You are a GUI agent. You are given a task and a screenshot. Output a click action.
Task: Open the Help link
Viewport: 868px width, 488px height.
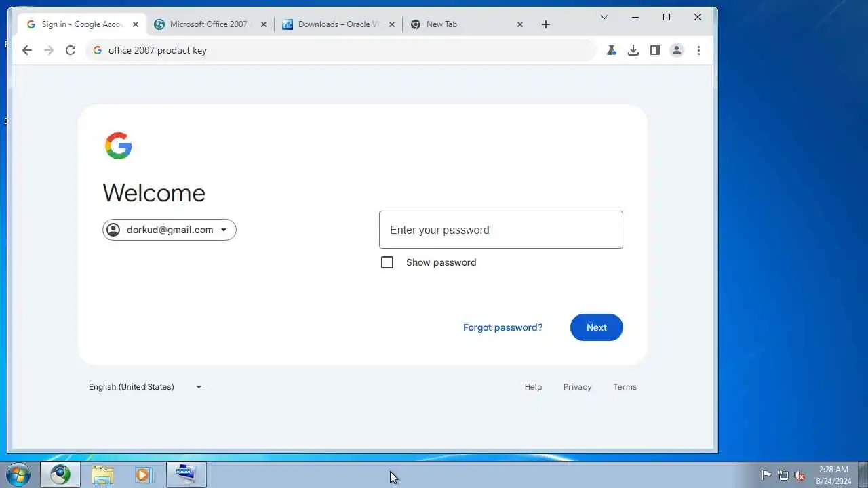tap(533, 387)
